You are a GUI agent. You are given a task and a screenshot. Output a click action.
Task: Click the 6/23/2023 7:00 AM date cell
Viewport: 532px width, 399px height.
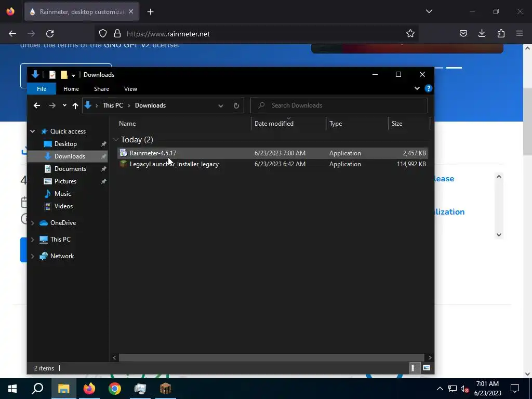[x=280, y=153]
